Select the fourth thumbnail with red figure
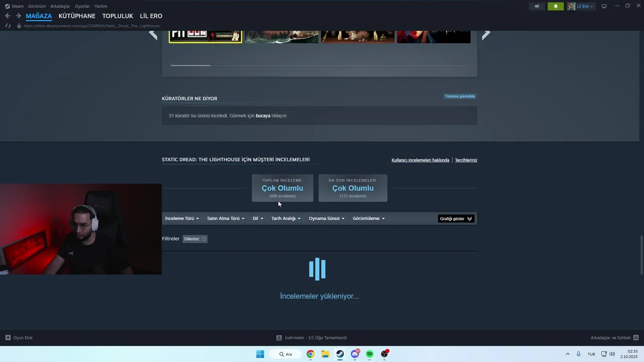644x362 pixels. coord(434,36)
